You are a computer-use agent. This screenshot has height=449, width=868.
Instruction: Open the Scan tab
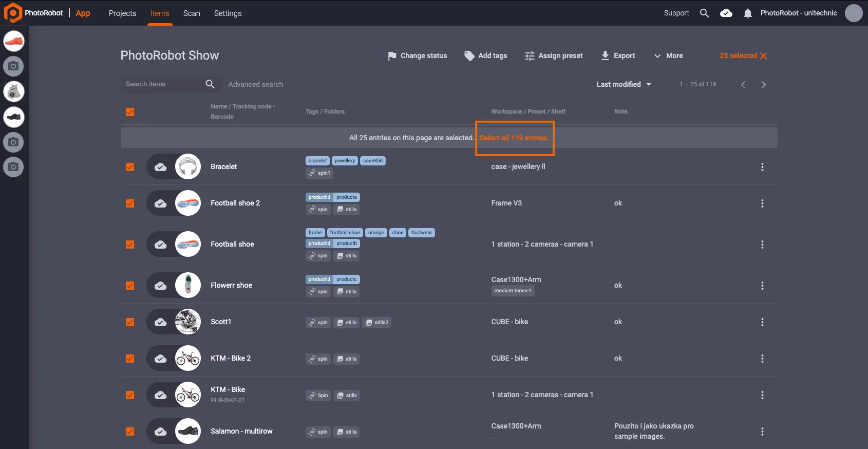pos(192,13)
